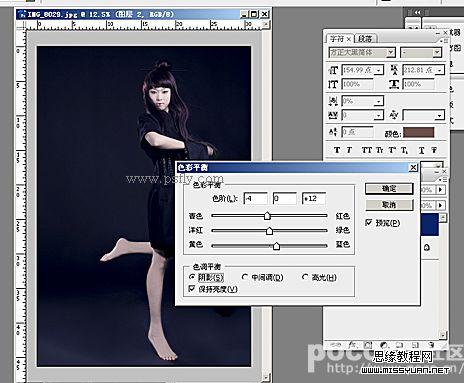
Task: Apply Small Caps text style
Action: (380, 150)
